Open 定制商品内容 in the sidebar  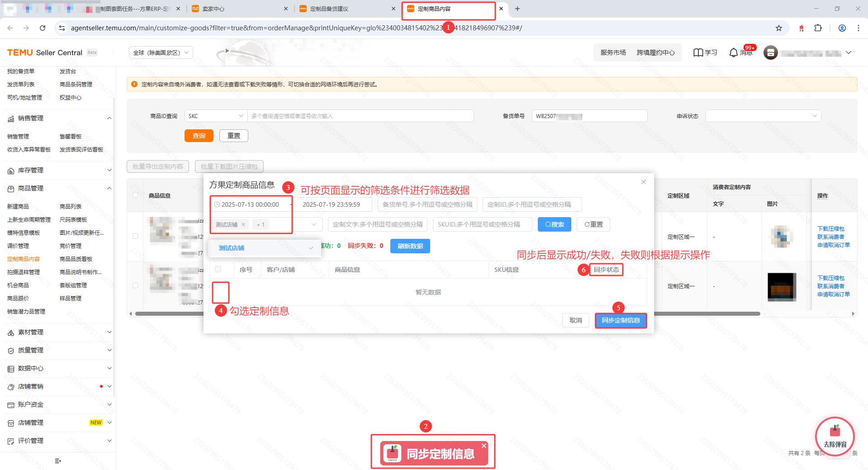(24, 259)
